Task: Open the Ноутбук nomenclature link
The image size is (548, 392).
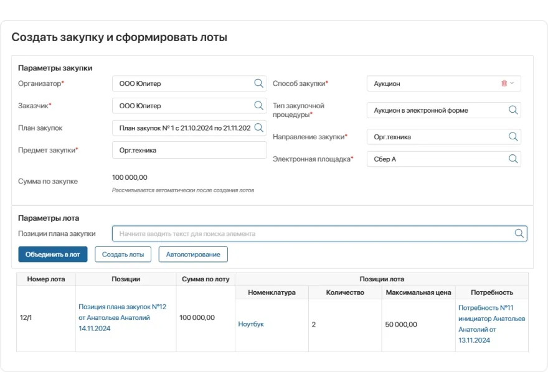Action: pyautogui.click(x=251, y=324)
